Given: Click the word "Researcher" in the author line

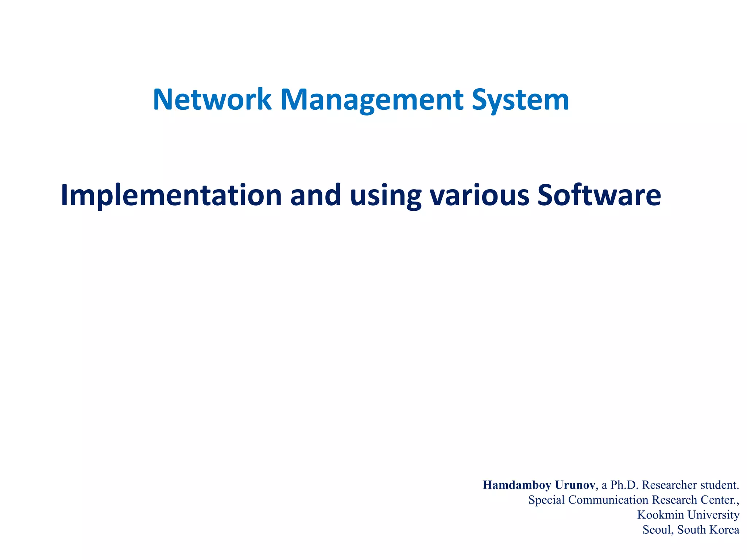Looking at the screenshot, I should [669, 485].
